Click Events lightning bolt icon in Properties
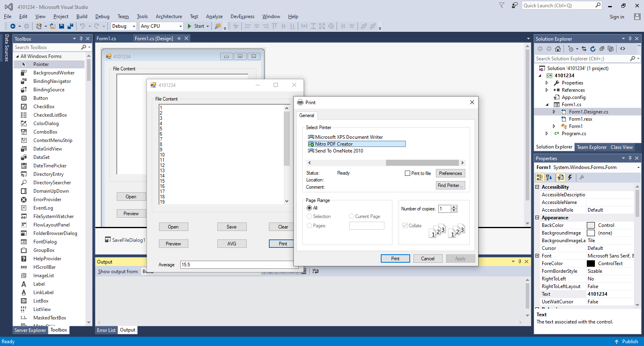 (570, 177)
